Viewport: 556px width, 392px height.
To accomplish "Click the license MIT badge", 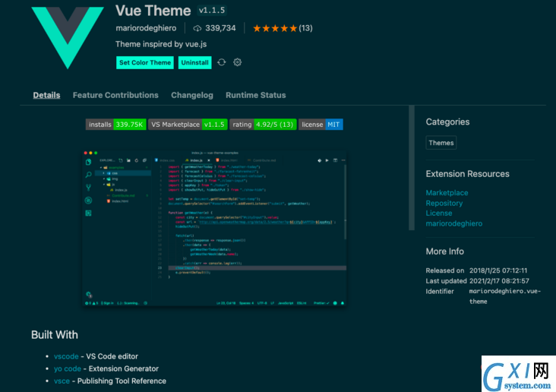I will coord(321,125).
